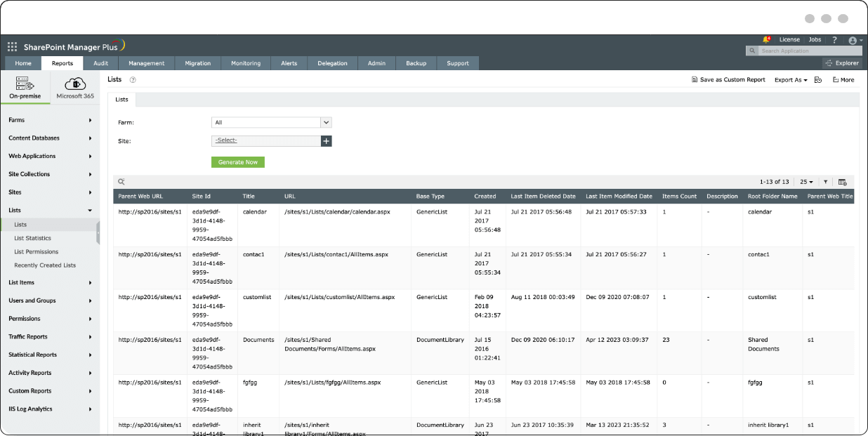This screenshot has height=436, width=868.
Task: Open the Migration tab
Action: (x=198, y=63)
